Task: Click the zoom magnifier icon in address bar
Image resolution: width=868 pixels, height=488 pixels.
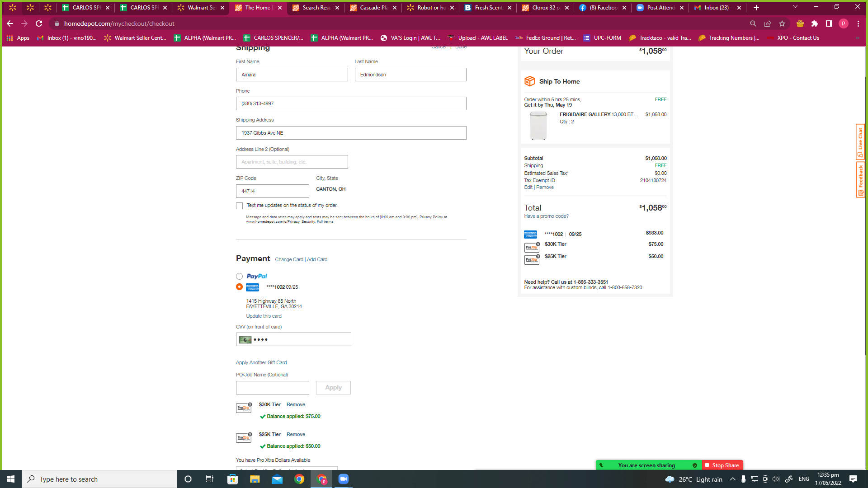Action: [x=753, y=23]
